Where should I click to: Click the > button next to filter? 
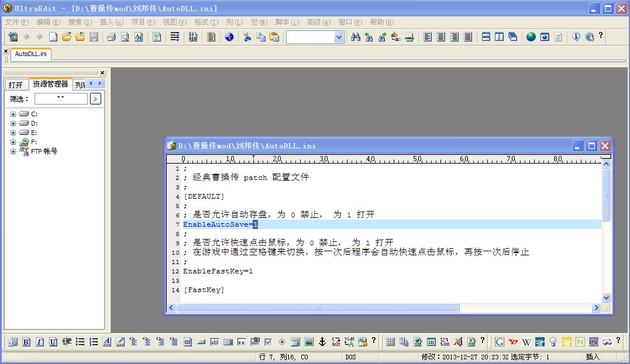95,99
